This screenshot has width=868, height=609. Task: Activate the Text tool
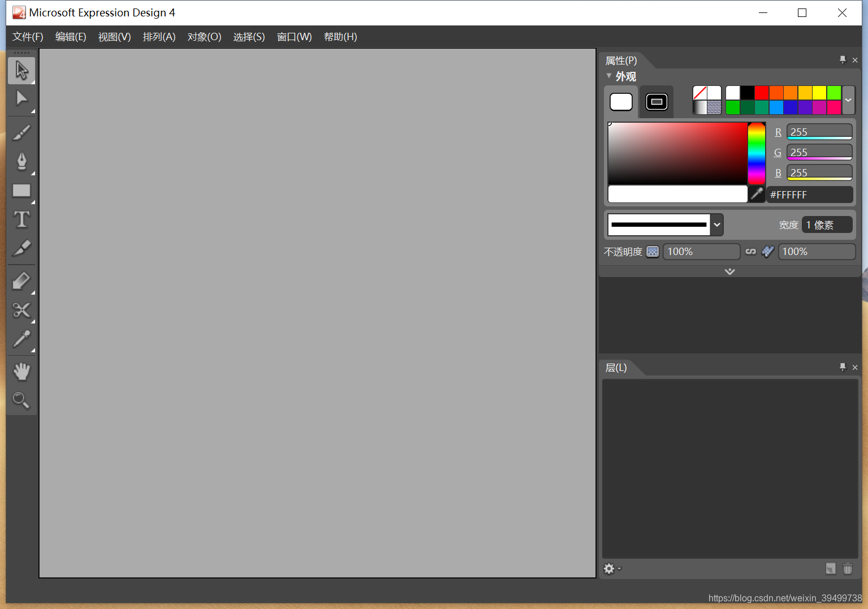pyautogui.click(x=21, y=219)
